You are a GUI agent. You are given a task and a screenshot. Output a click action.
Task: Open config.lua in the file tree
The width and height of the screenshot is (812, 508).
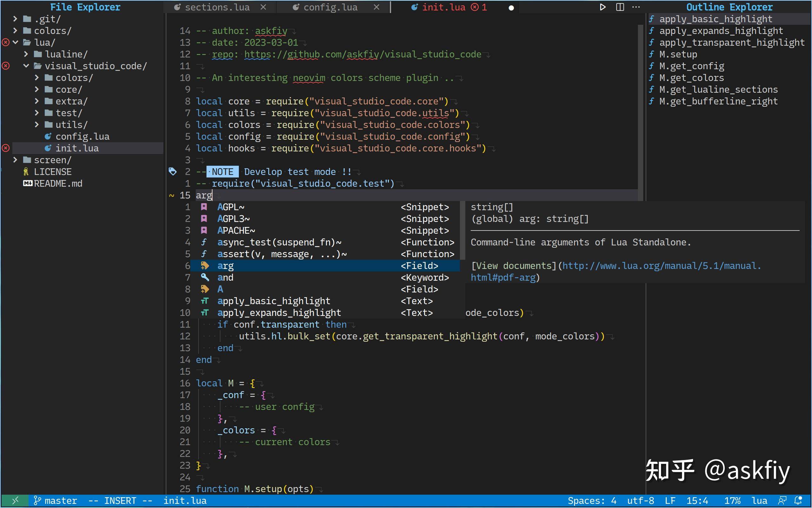pos(82,137)
